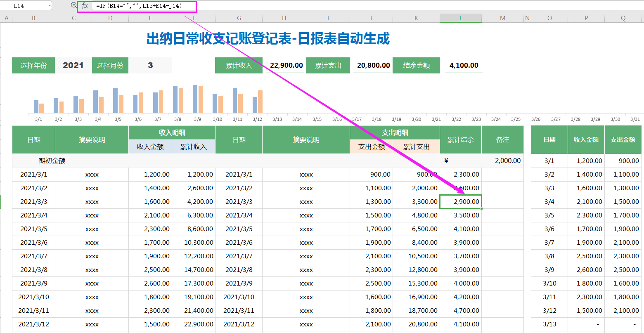The height and width of the screenshot is (333, 644).
Task: Click the 3/31 label on chart axis
Action: coord(635,119)
